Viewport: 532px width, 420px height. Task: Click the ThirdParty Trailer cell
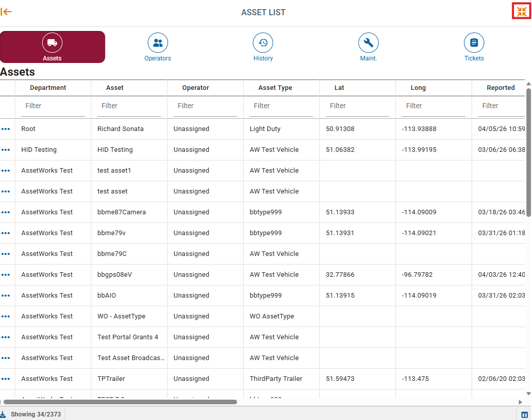281,379
